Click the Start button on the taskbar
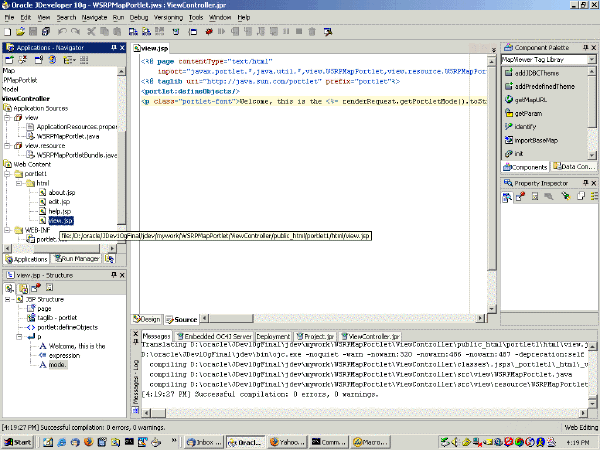The image size is (600, 450). pyautogui.click(x=18, y=442)
